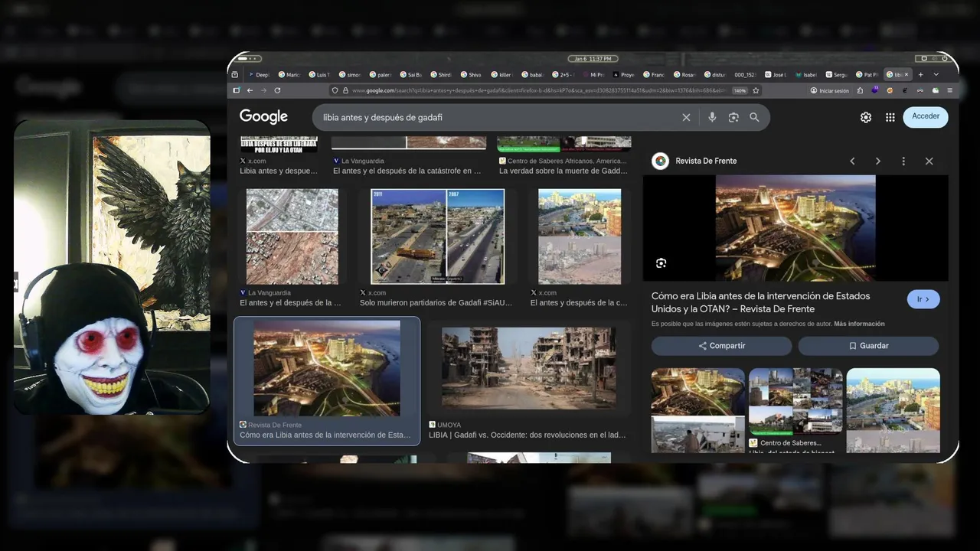Open three-dot options in preview panel
The image size is (980, 551).
[903, 161]
